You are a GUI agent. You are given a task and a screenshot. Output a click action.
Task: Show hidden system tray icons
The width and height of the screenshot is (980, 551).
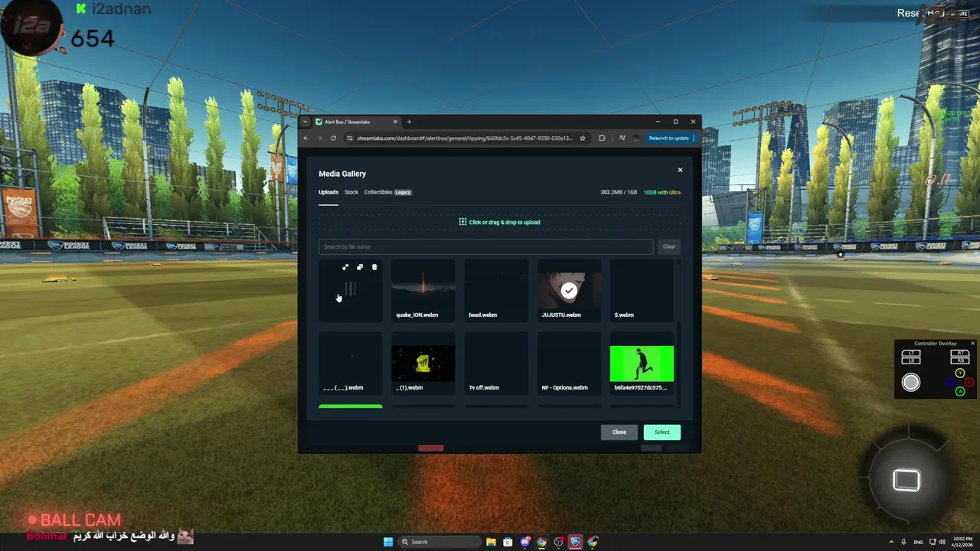(891, 542)
